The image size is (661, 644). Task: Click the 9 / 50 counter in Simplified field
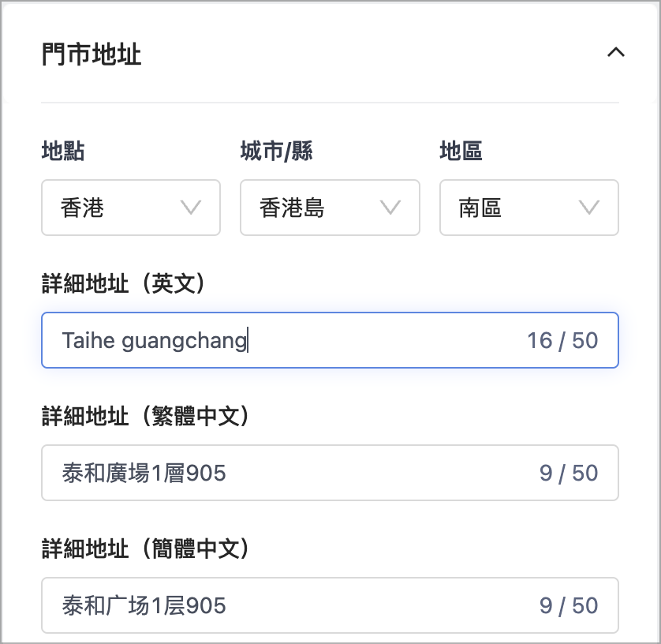pos(569,605)
